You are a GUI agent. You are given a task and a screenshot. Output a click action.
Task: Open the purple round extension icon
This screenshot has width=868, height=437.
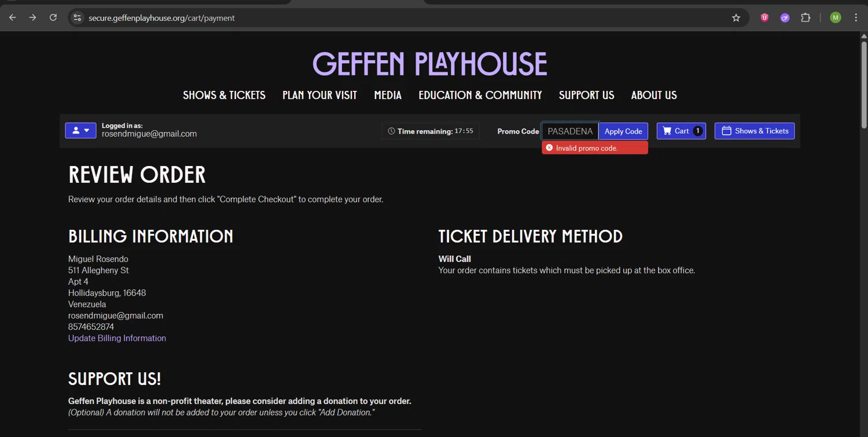(785, 18)
